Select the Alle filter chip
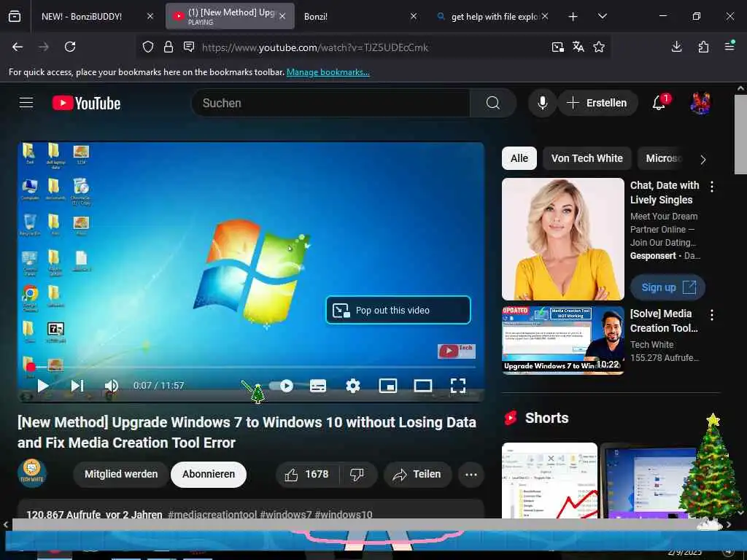The image size is (747, 560). [519, 158]
